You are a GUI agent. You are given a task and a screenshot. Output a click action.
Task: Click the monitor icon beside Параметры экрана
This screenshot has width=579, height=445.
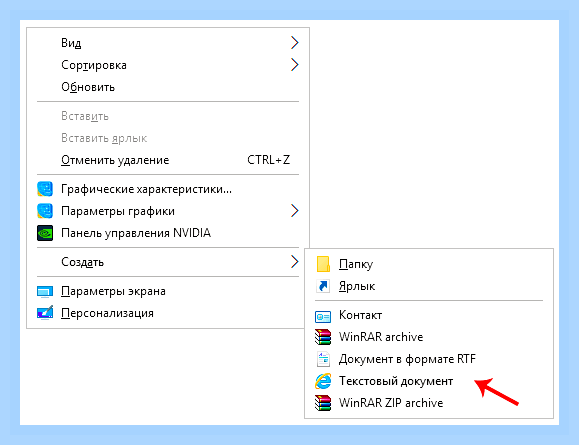coord(45,291)
